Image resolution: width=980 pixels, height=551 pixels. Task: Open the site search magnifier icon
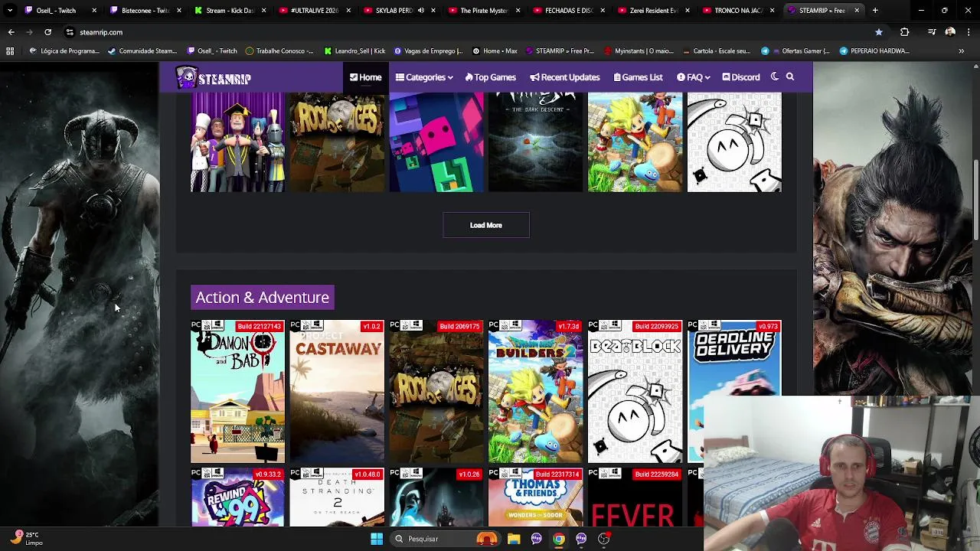(790, 77)
